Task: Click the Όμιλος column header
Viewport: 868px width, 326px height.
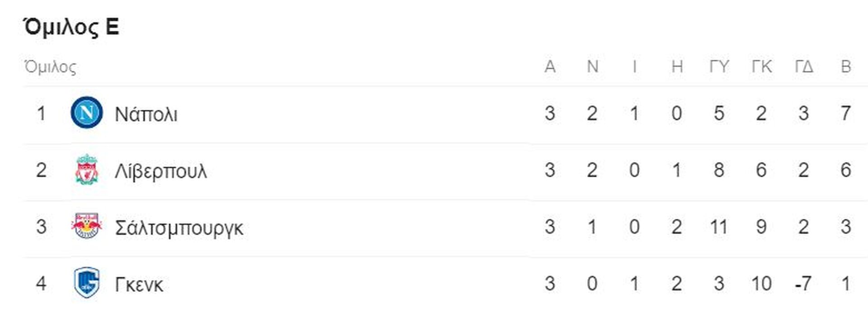Action: [50, 67]
